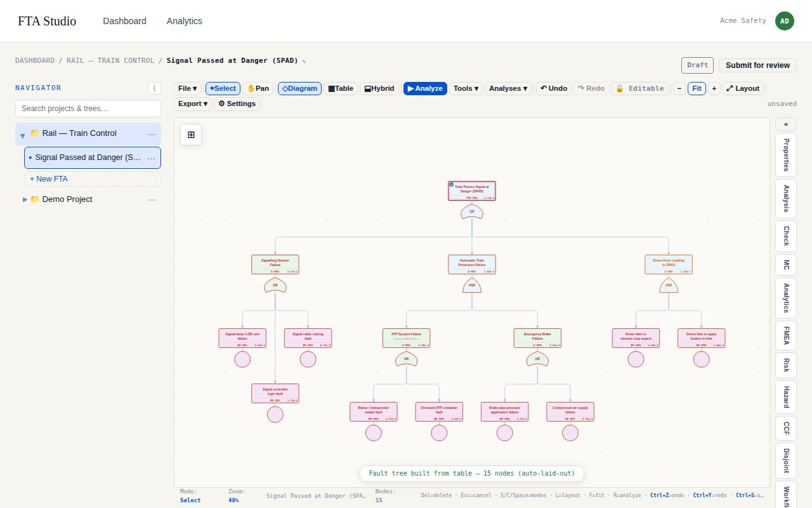Viewport: 812px width, 508px height.
Task: Open the AD user avatar
Action: (785, 21)
